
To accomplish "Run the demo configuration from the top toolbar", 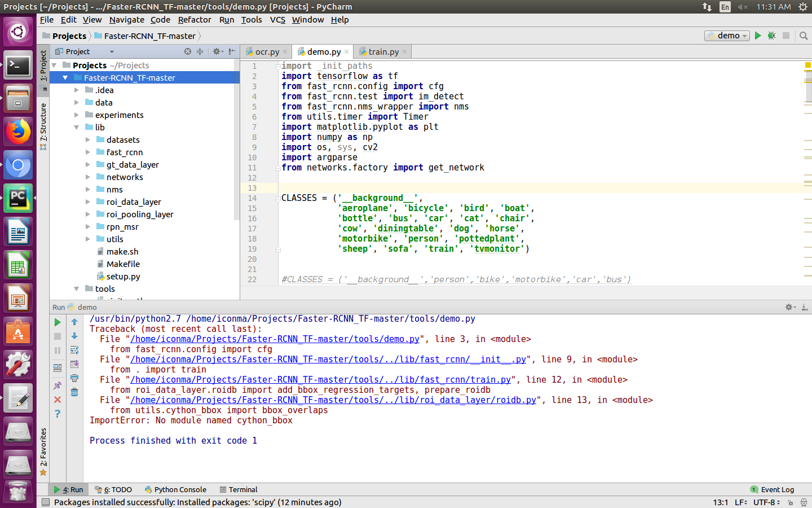I will tap(758, 36).
